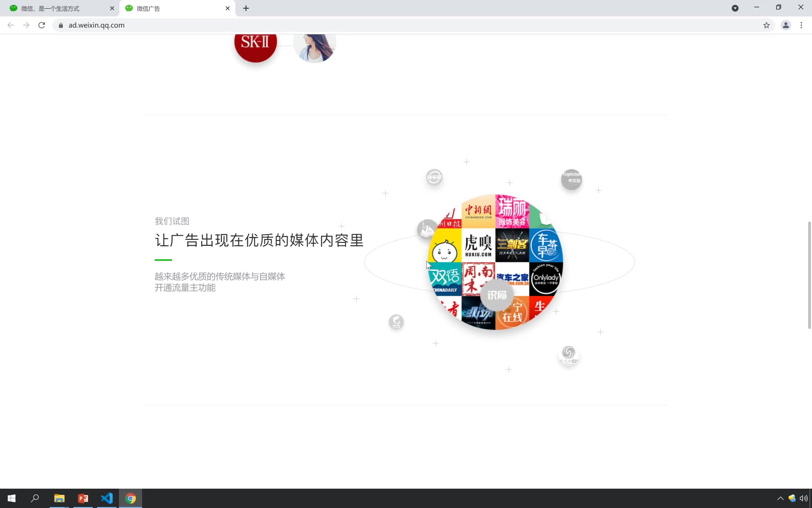The height and width of the screenshot is (508, 812).
Task: Click the pink 瑞丽服饰美容 logo tile
Action: tap(512, 211)
